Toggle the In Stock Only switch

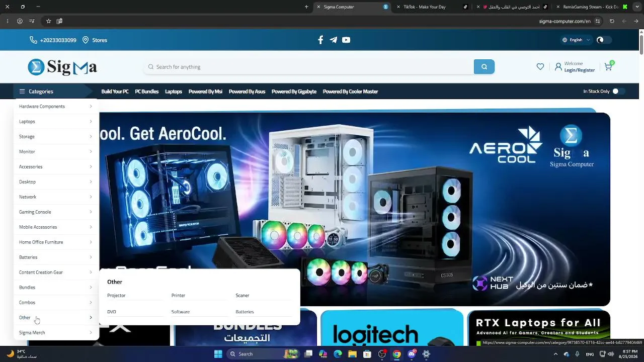click(618, 92)
